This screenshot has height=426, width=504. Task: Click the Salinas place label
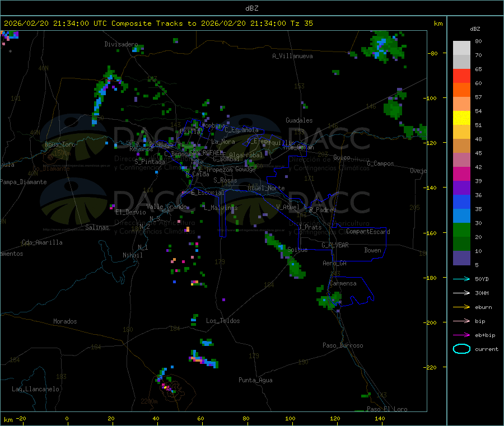pos(97,227)
